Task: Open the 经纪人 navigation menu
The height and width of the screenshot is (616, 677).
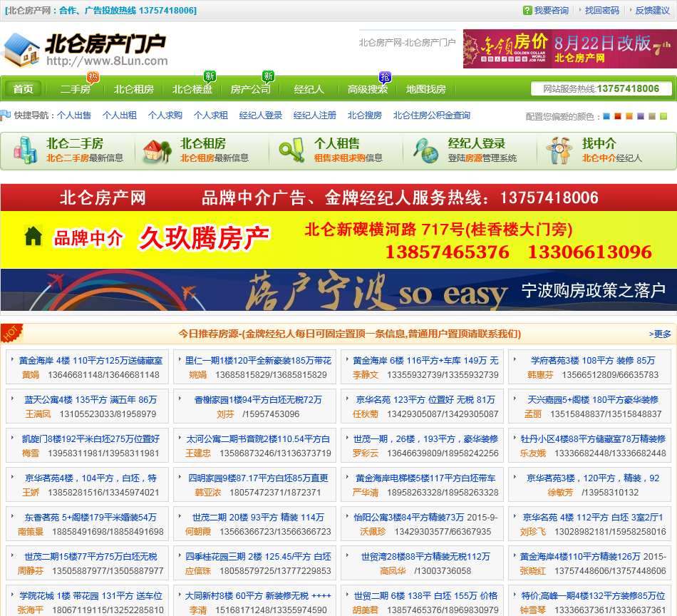Action: click(x=309, y=89)
